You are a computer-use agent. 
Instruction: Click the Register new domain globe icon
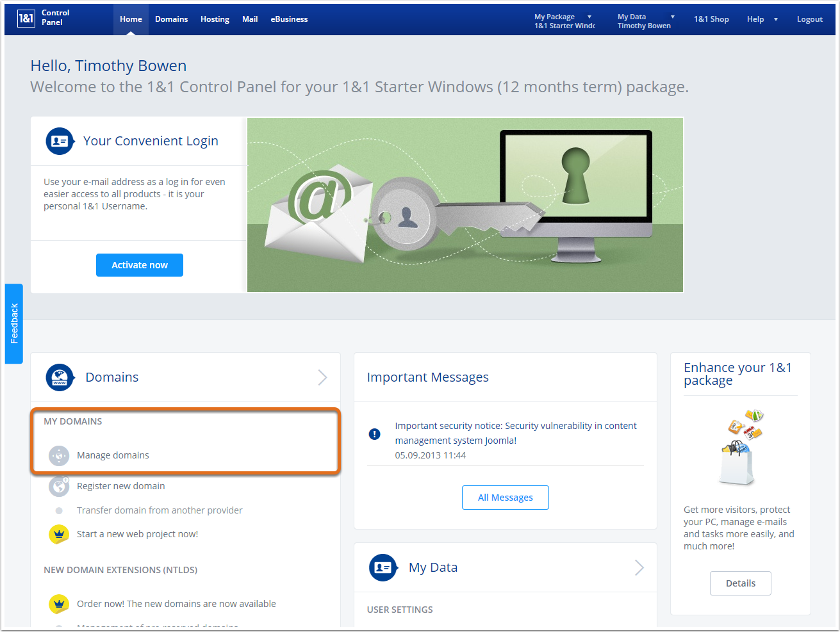(59, 486)
